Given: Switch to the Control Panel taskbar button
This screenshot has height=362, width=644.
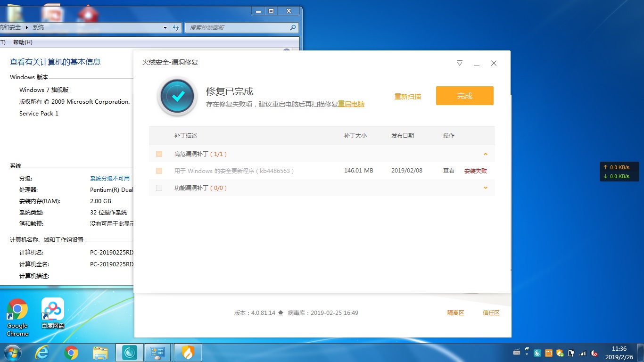Looking at the screenshot, I should (x=157, y=352).
